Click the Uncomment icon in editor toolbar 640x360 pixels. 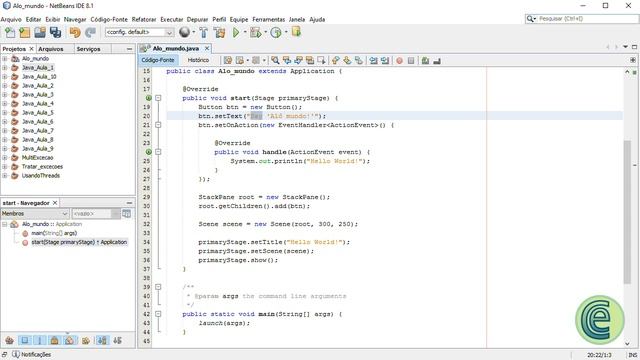437,60
